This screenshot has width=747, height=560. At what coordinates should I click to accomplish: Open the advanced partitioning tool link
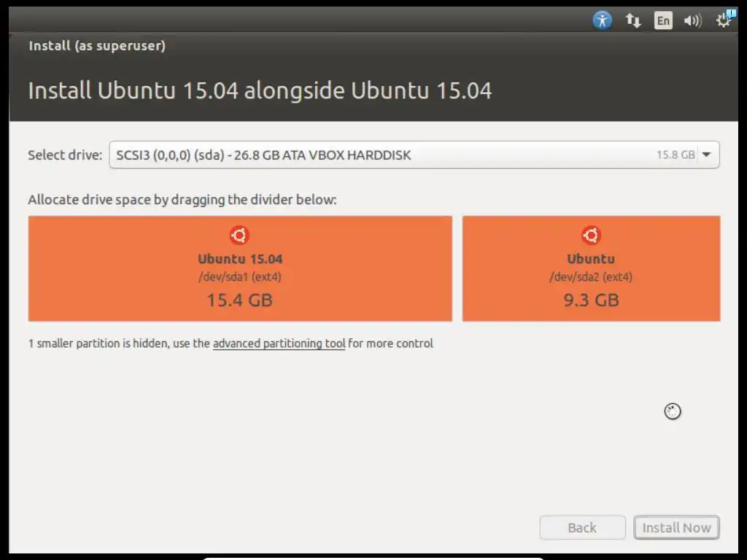[x=279, y=343]
